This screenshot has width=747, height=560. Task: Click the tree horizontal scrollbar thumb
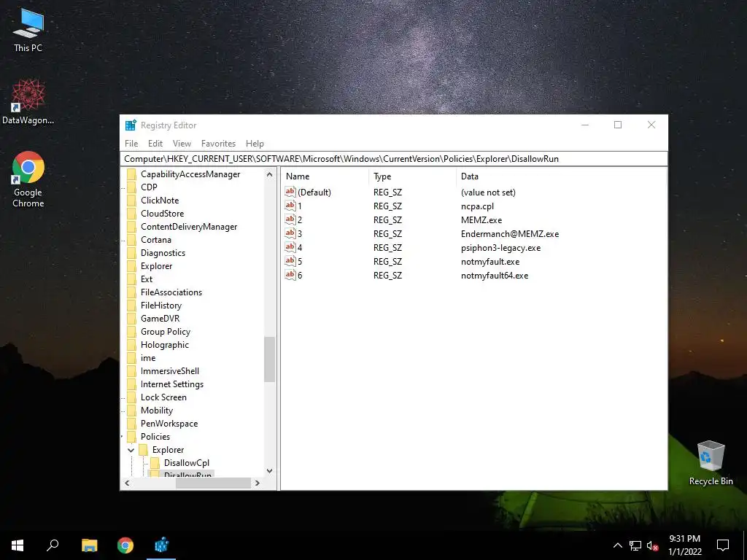coord(214,483)
